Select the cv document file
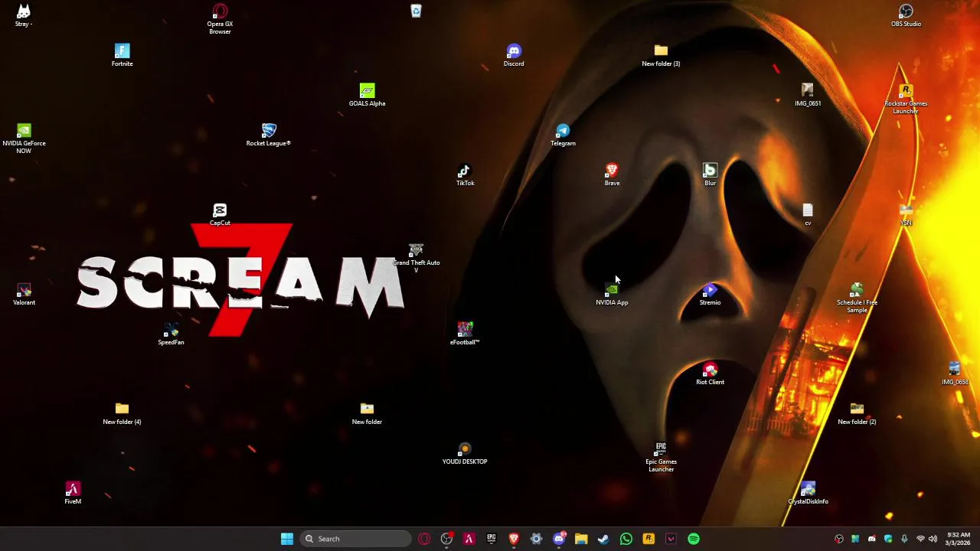Image resolution: width=980 pixels, height=551 pixels. [x=808, y=214]
